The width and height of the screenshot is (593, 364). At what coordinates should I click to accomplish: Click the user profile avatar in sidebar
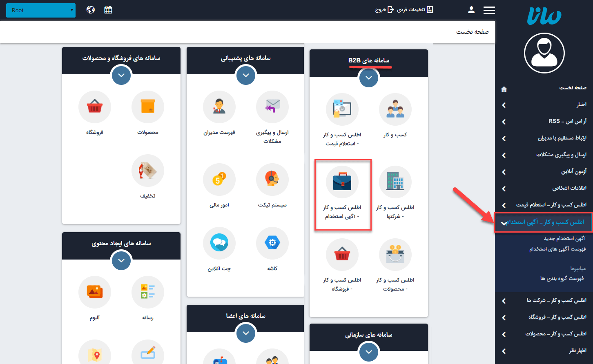point(544,53)
